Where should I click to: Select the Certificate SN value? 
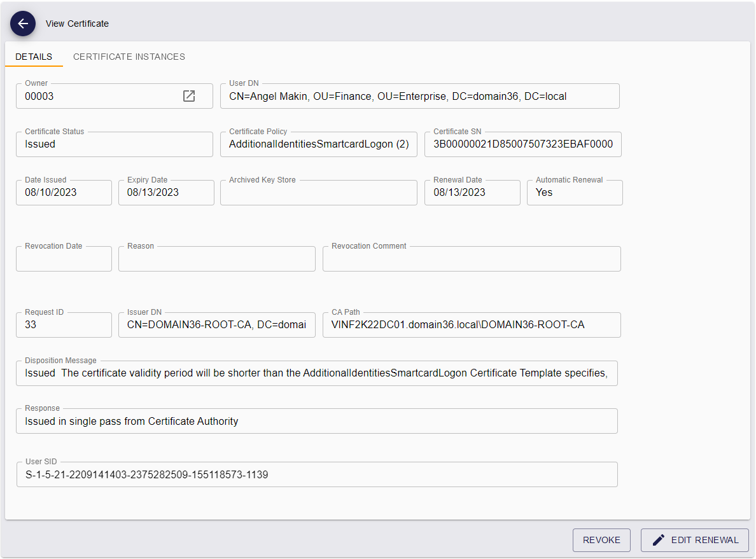522,144
